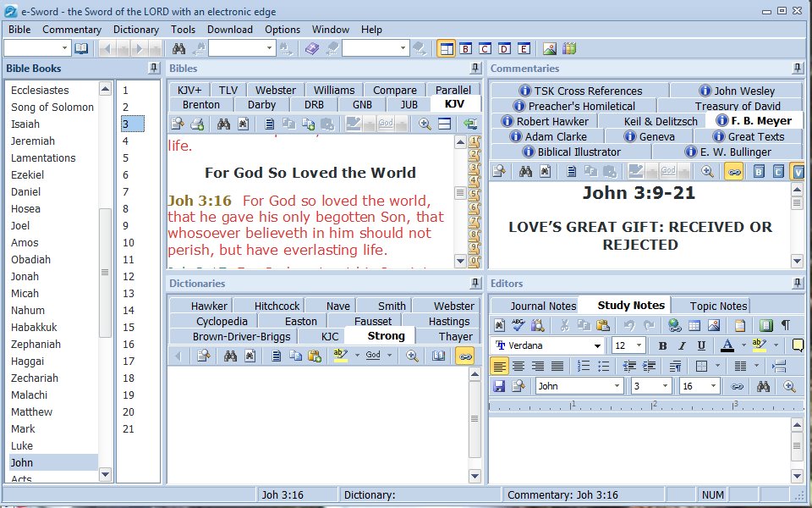Toggle paragraph marks display in Editors
This screenshot has width=812, height=508.
pos(786,325)
